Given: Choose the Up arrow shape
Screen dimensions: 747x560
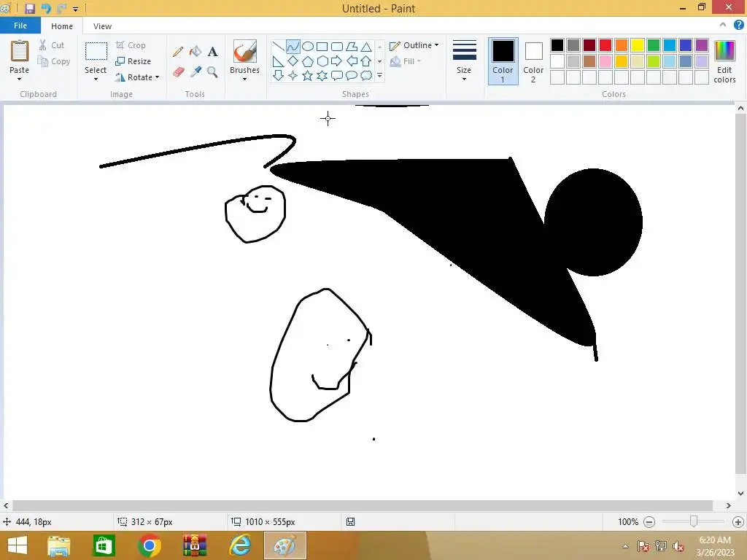Looking at the screenshot, I should click(366, 61).
